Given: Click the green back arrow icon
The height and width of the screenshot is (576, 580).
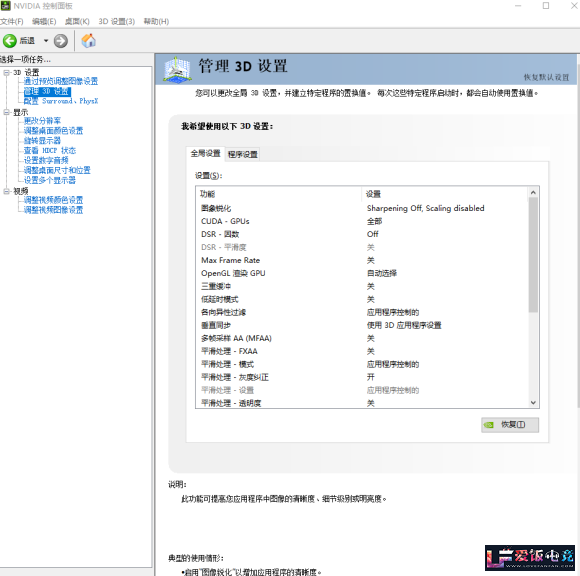Looking at the screenshot, I should point(10,41).
